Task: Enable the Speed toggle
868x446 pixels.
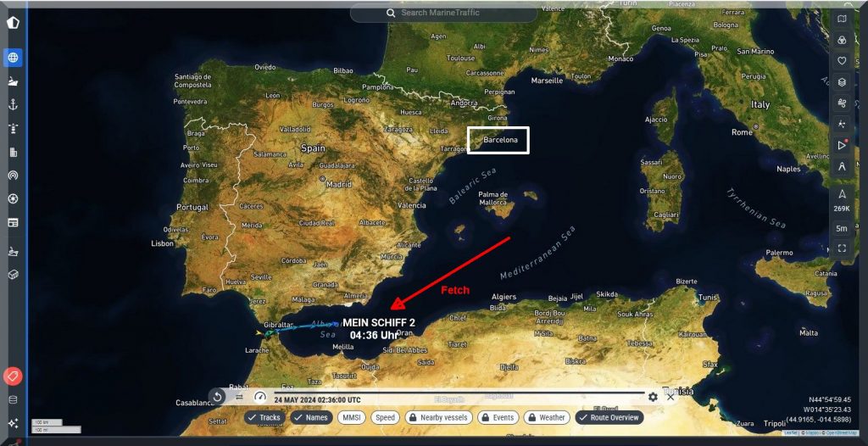Action: pos(385,417)
